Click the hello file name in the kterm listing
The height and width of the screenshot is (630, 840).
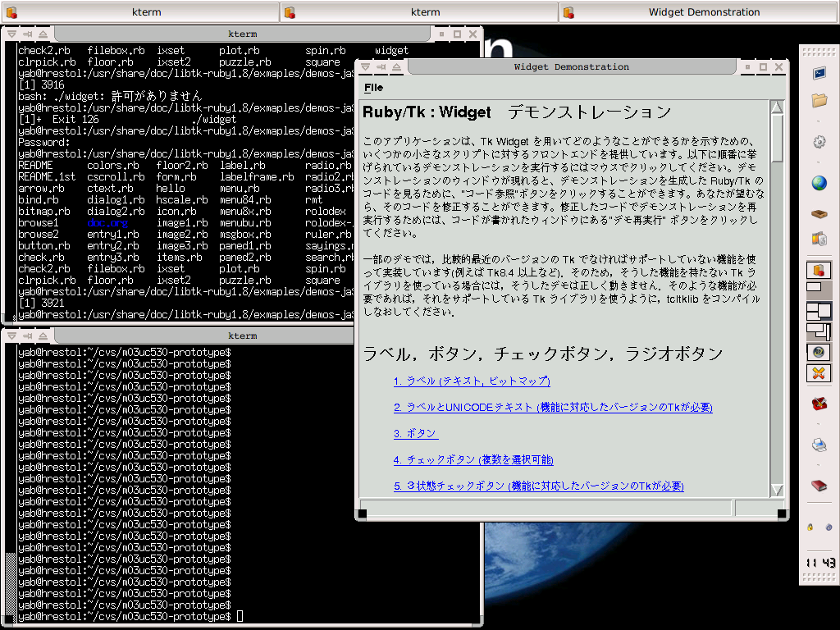tap(171, 189)
